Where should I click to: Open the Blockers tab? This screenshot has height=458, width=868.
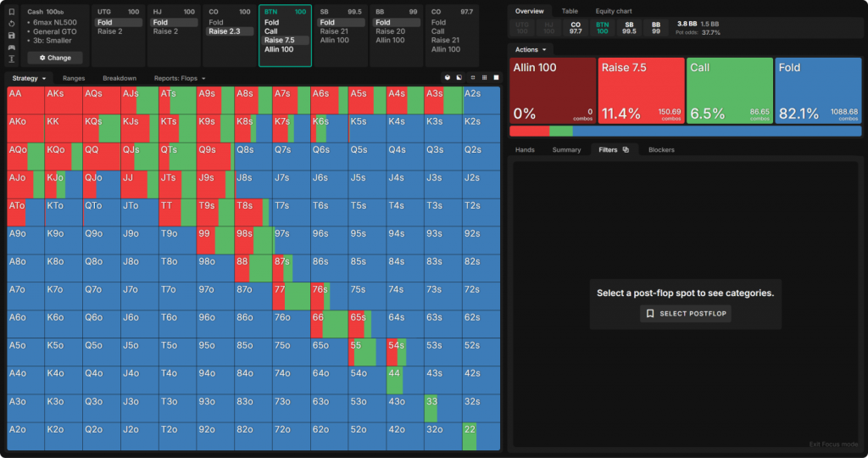tap(660, 150)
